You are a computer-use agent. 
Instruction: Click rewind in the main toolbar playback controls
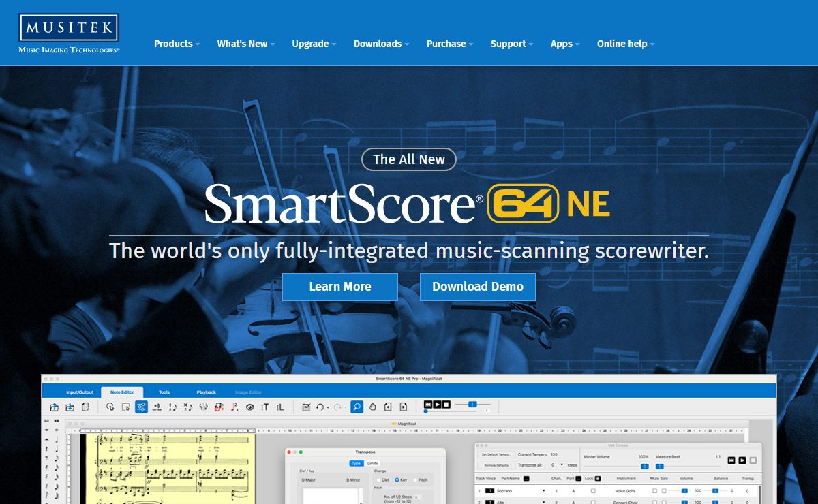point(428,405)
